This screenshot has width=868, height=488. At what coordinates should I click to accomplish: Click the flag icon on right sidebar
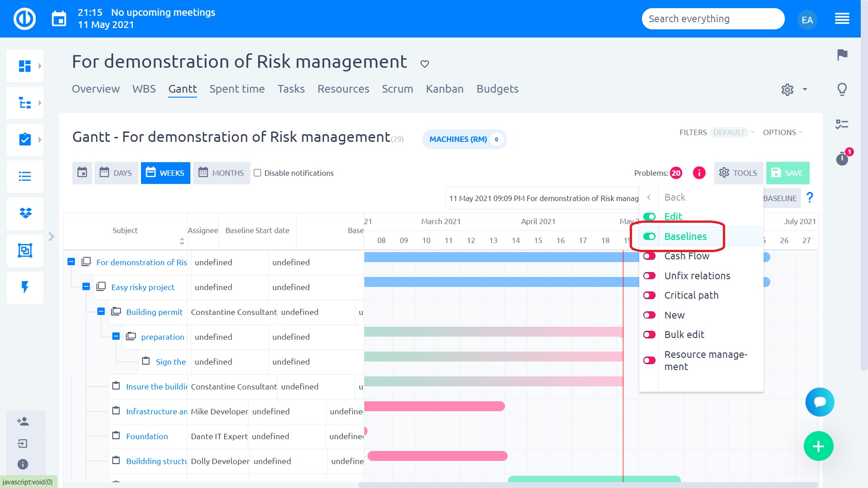click(x=842, y=55)
